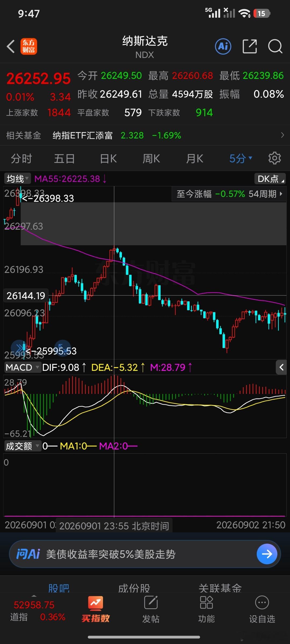Open the 均线 indicator dropdown
Image resolution: width=290 pixels, height=644 pixels.
[x=17, y=178]
